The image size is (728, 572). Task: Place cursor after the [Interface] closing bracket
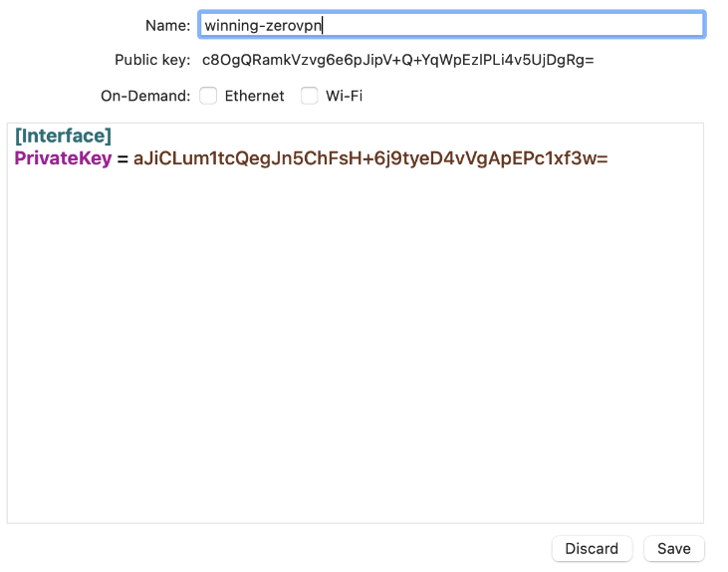click(x=112, y=136)
